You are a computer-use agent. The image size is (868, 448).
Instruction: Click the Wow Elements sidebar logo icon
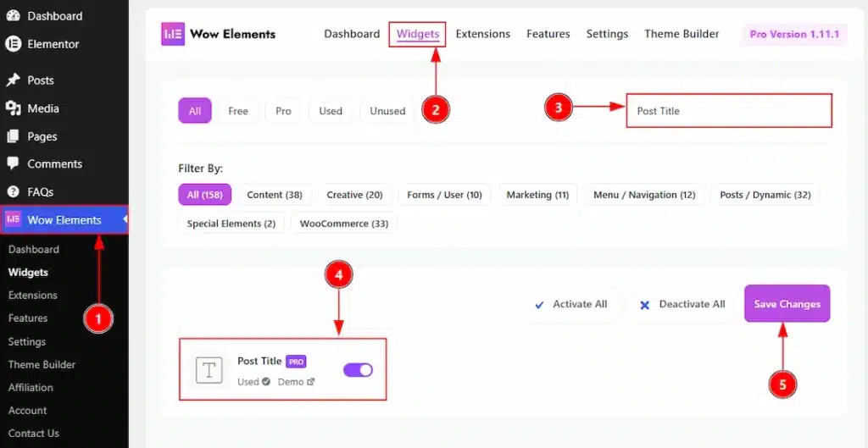tap(13, 219)
